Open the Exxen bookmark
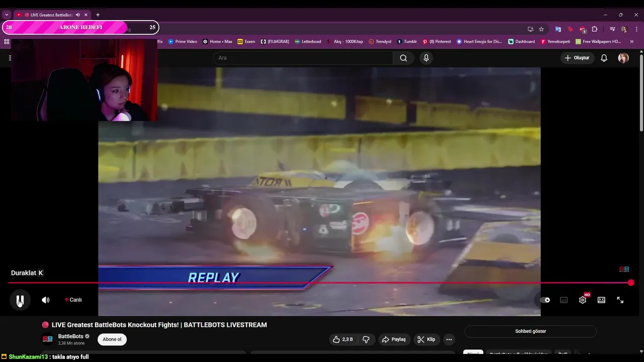The image size is (644, 362). coord(246,42)
